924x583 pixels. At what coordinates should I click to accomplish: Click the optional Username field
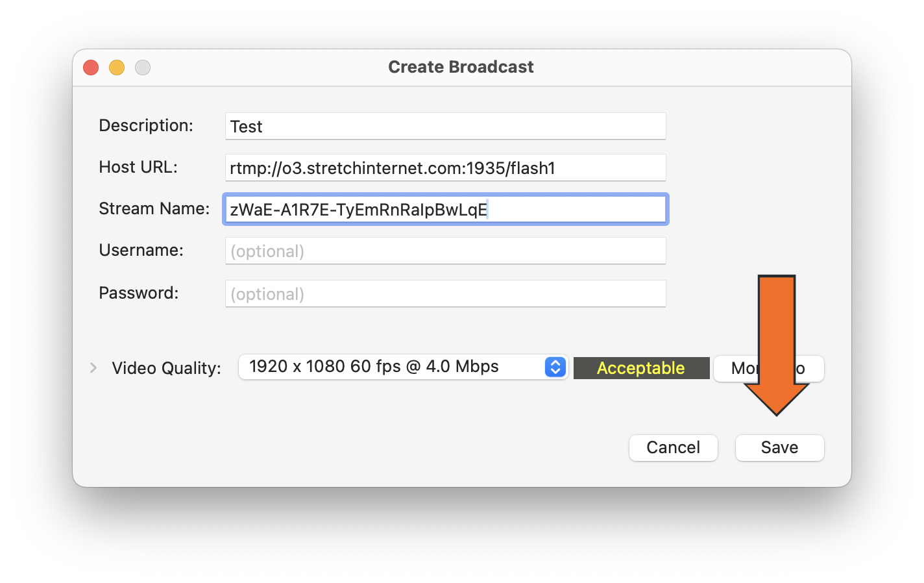(x=445, y=251)
